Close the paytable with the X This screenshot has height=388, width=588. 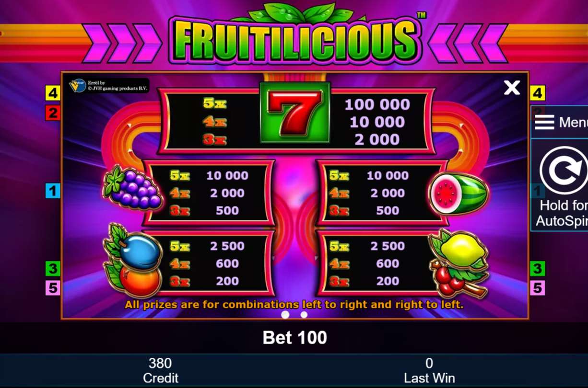(512, 87)
